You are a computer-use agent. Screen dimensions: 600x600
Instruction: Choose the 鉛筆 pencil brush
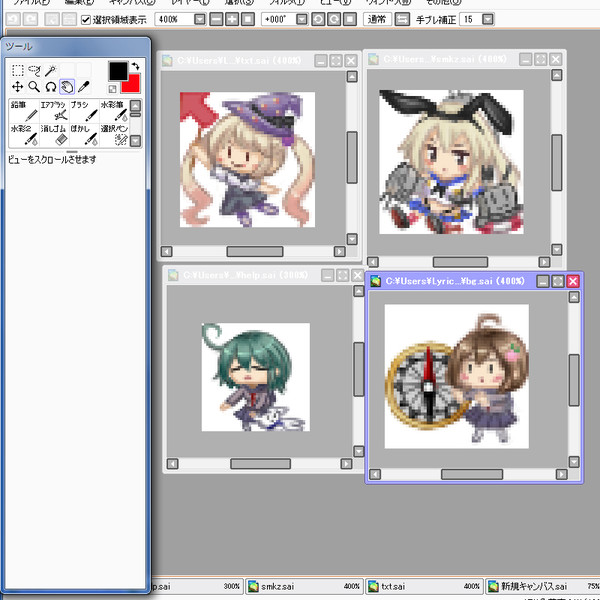(24, 110)
